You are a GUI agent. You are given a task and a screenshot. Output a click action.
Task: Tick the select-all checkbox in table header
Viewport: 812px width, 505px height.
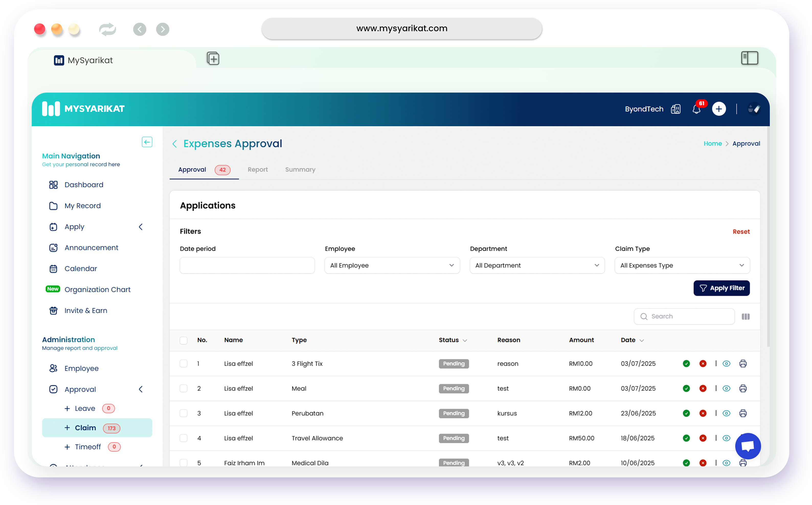tap(183, 340)
